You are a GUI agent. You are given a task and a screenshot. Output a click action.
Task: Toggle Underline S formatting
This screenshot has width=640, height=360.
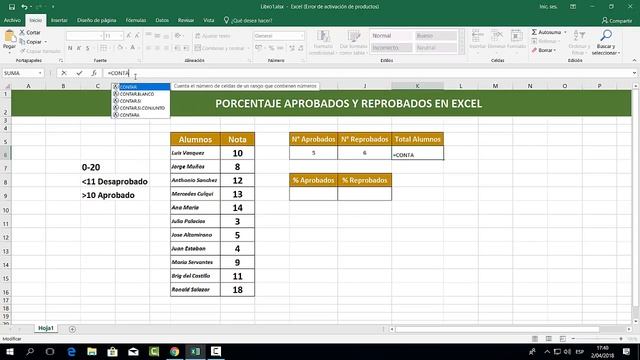click(x=88, y=48)
